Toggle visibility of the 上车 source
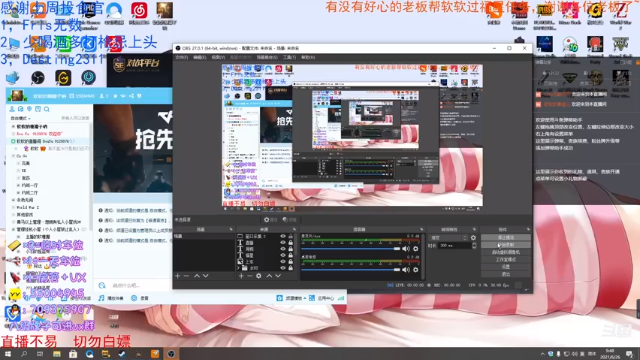The image size is (640, 360). click(283, 262)
